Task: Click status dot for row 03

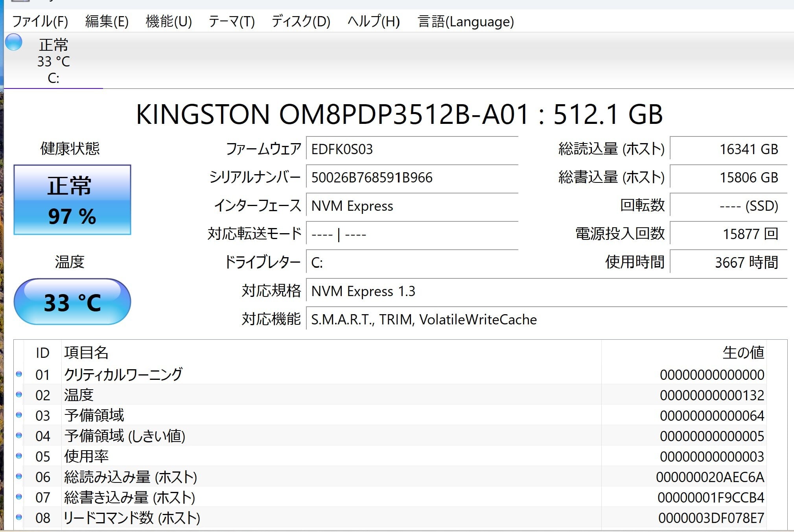Action: click(x=19, y=415)
